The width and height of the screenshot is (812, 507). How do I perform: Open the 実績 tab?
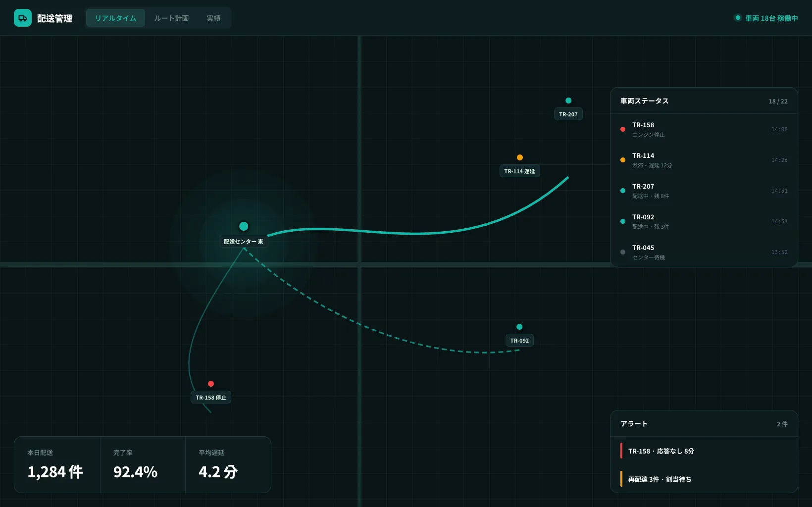coord(213,18)
